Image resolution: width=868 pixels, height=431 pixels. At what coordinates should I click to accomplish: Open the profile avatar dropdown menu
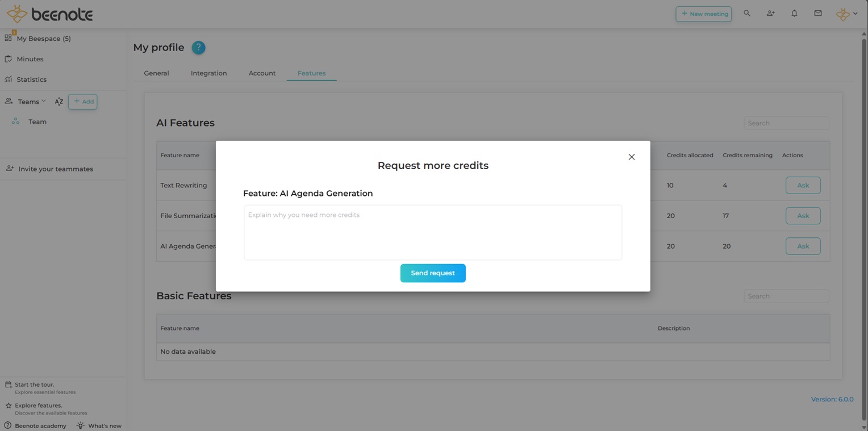(x=846, y=14)
